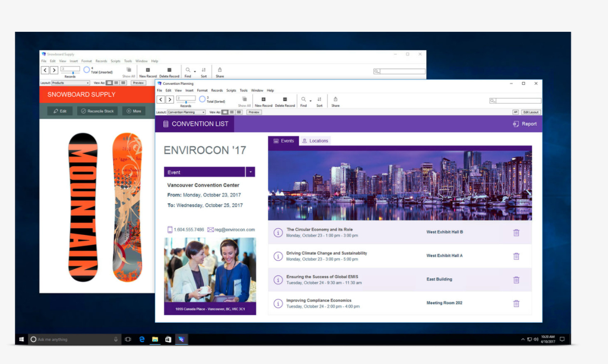Open info for Driving Climate Change event
Viewport: 608px width, 364px height.
pos(278,256)
